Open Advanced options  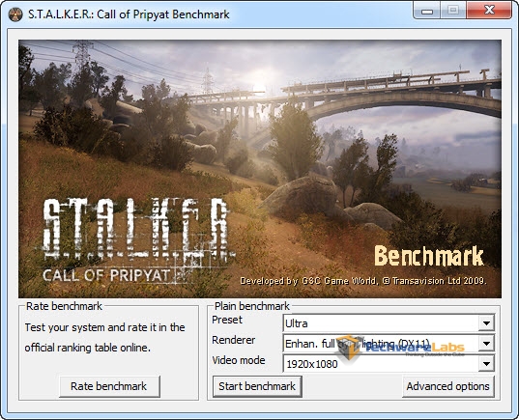pyautogui.click(x=447, y=386)
